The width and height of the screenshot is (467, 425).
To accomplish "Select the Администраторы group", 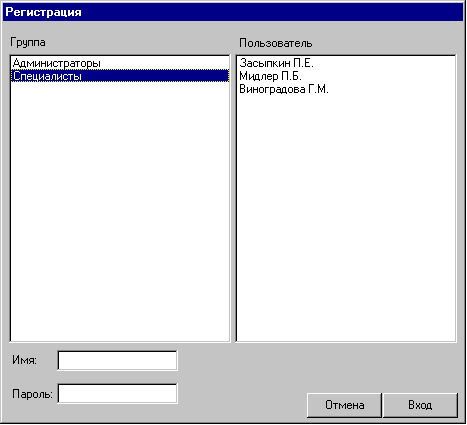I will (120, 63).
